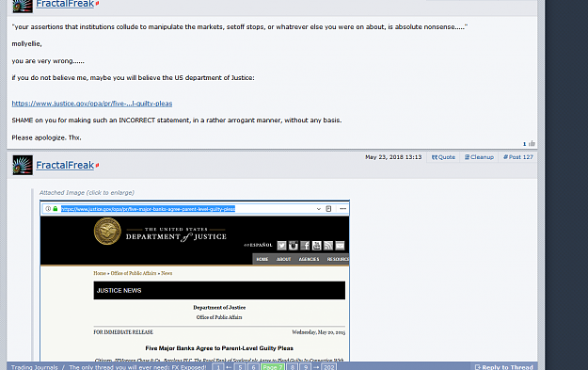588x370 pixels.
Task: Go to page 1 in pagination
Action: point(218,367)
